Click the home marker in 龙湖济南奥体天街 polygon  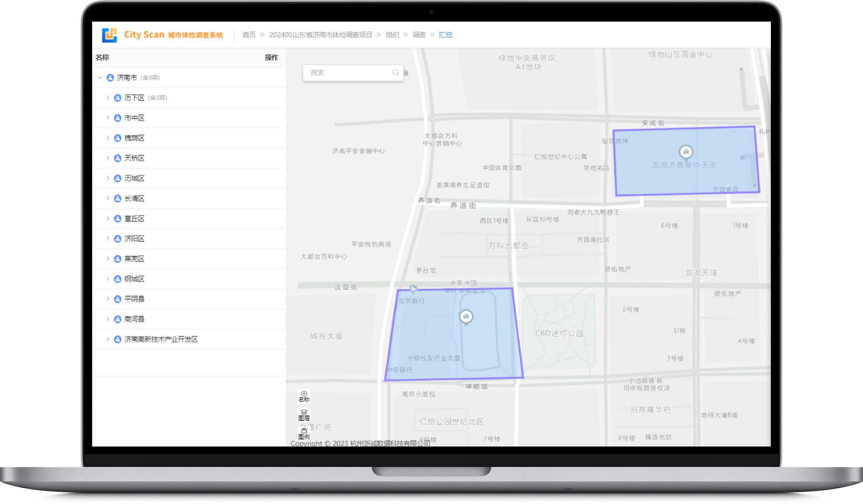click(686, 152)
